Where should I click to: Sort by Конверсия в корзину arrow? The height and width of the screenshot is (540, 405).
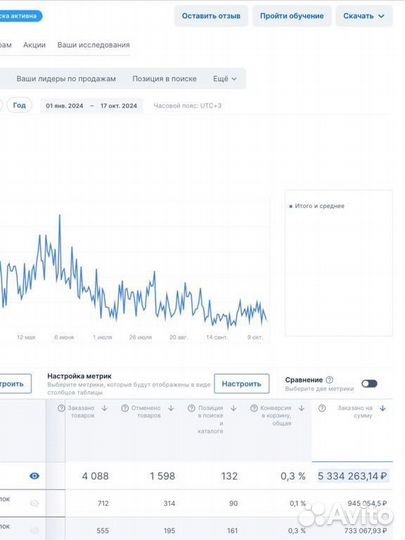coord(301,408)
